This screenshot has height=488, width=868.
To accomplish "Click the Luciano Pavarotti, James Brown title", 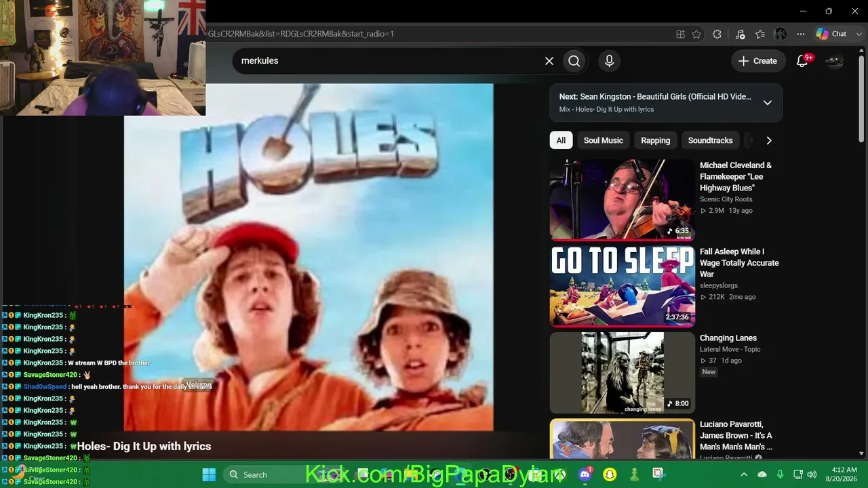I will coord(736,435).
